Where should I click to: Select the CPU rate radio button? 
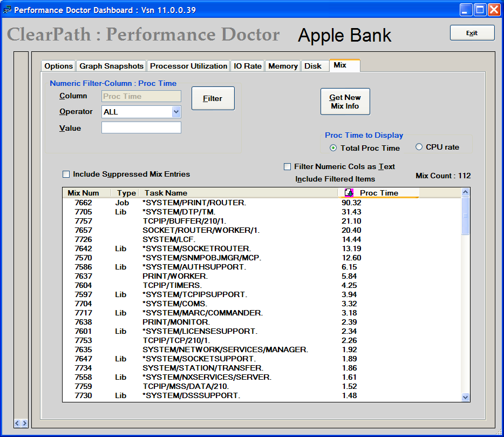(x=419, y=147)
